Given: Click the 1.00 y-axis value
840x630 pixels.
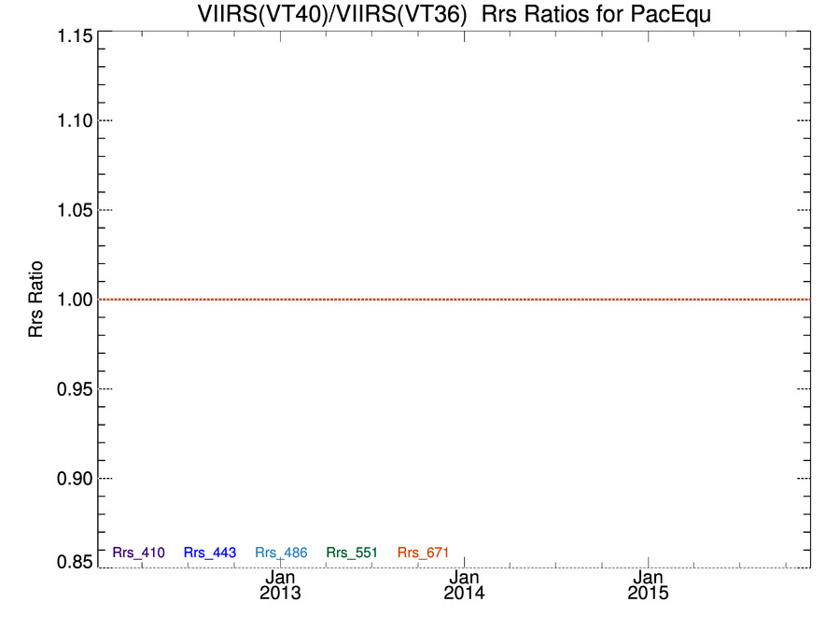Looking at the screenshot, I should pos(75,300).
